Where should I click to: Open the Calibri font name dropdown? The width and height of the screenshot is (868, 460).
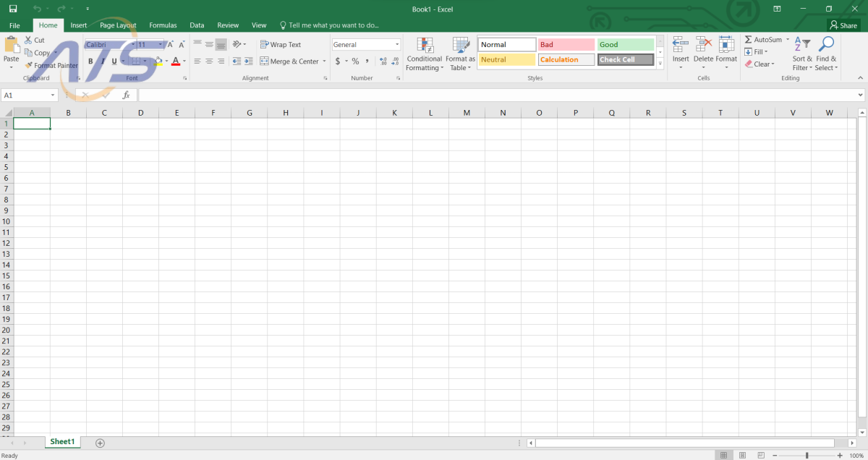tap(133, 45)
